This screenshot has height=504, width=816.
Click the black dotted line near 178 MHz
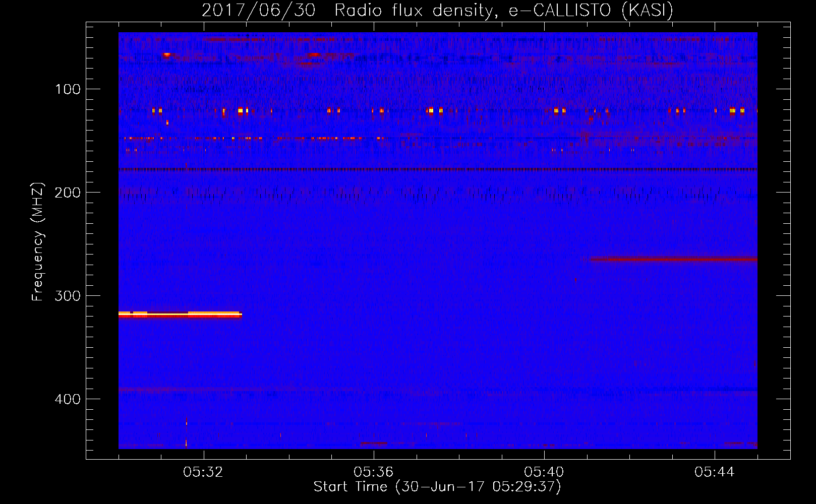click(438, 169)
